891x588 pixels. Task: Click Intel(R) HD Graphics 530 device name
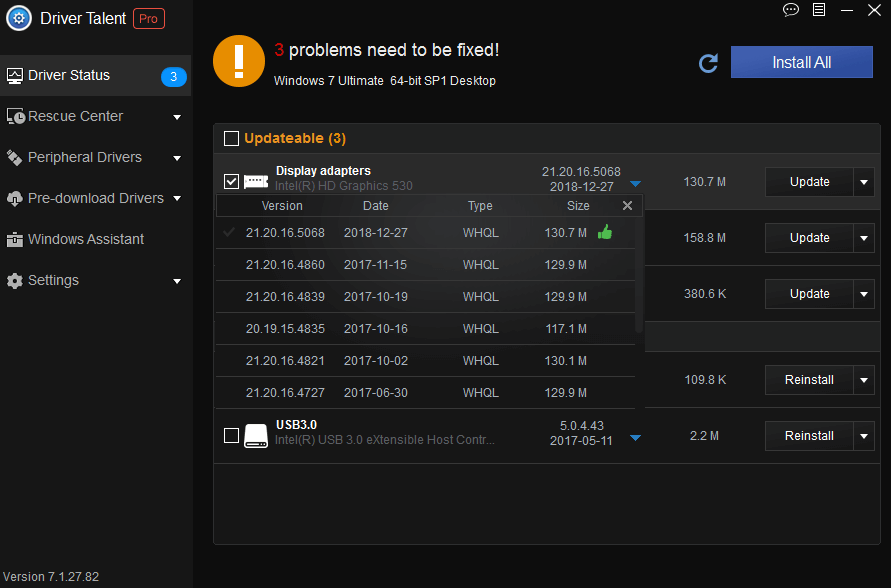[x=344, y=186]
